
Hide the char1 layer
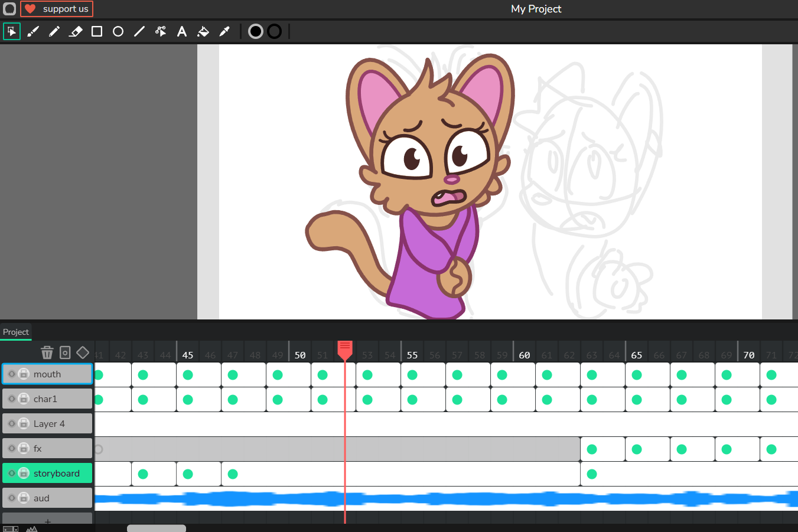pyautogui.click(x=11, y=399)
